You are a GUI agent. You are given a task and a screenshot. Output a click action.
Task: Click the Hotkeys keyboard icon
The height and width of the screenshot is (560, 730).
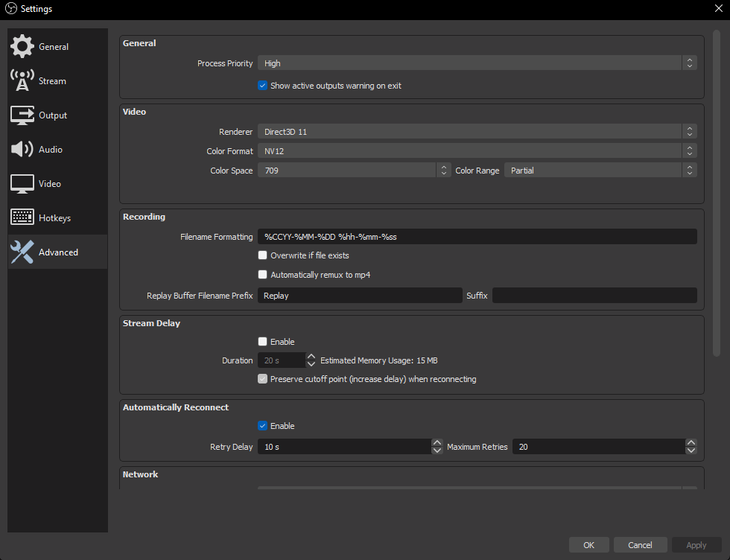point(22,217)
